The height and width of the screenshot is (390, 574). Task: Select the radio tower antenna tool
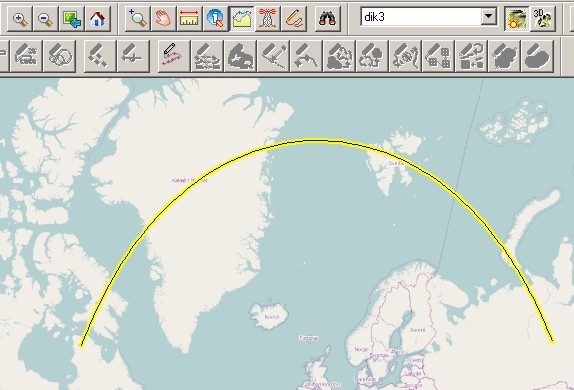[x=268, y=18]
